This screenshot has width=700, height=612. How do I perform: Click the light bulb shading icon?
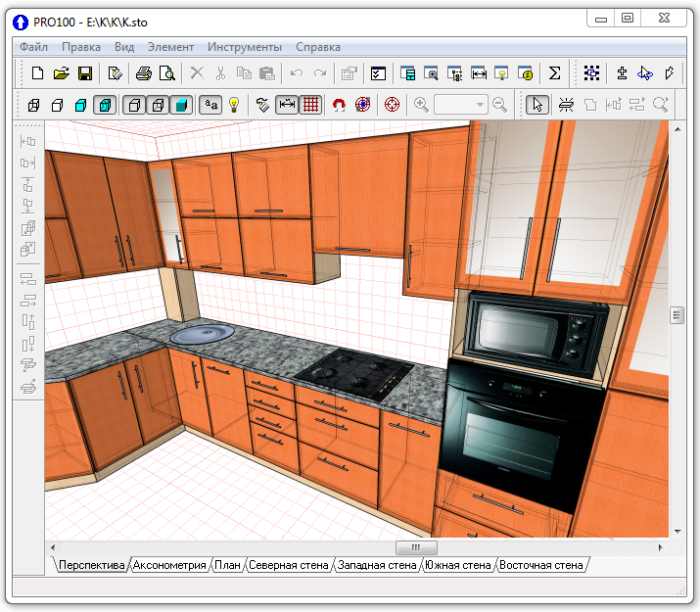(234, 105)
